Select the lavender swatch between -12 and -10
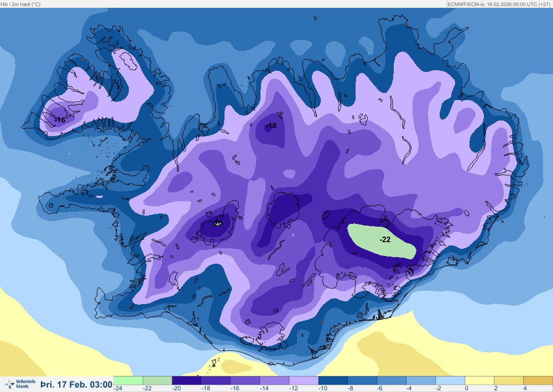Image resolution: width=553 pixels, height=392 pixels. [x=304, y=380]
